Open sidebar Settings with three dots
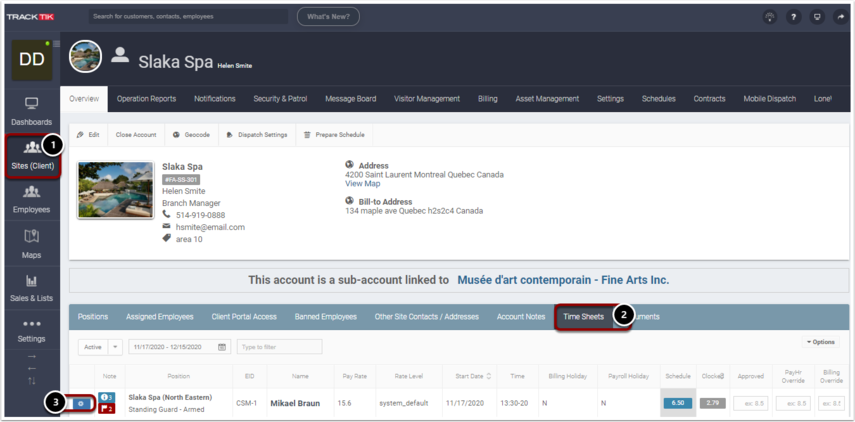 click(x=32, y=330)
